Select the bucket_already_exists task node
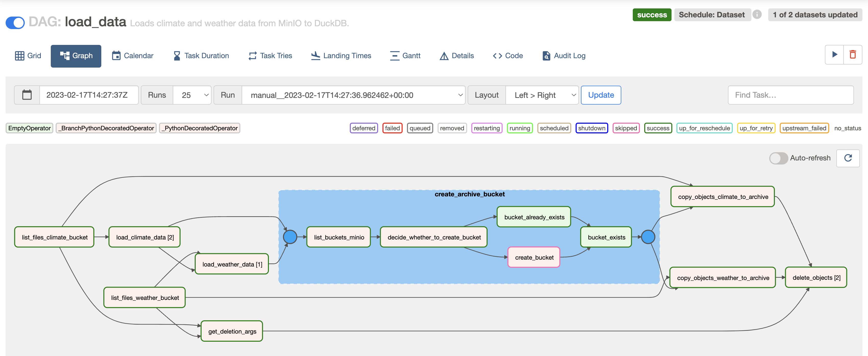 534,217
